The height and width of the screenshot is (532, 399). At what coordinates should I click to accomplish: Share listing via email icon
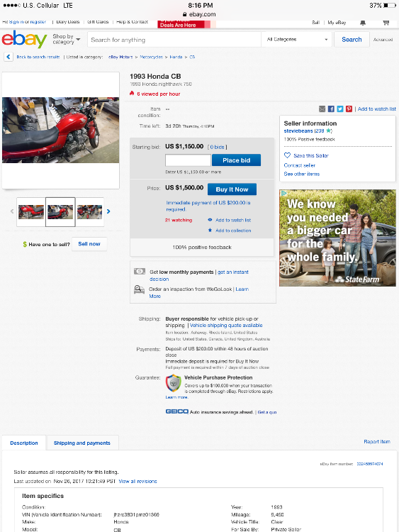click(322, 109)
